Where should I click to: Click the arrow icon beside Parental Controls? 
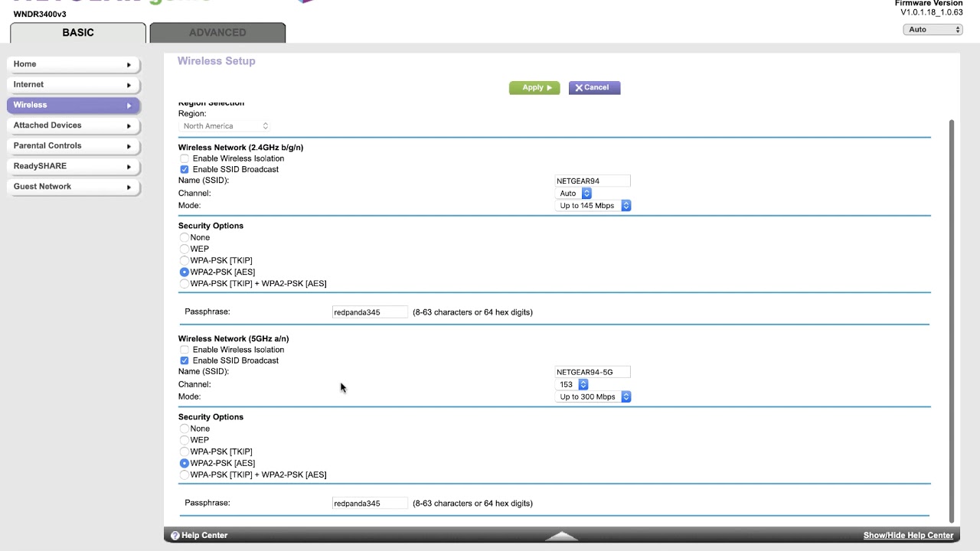(x=129, y=146)
